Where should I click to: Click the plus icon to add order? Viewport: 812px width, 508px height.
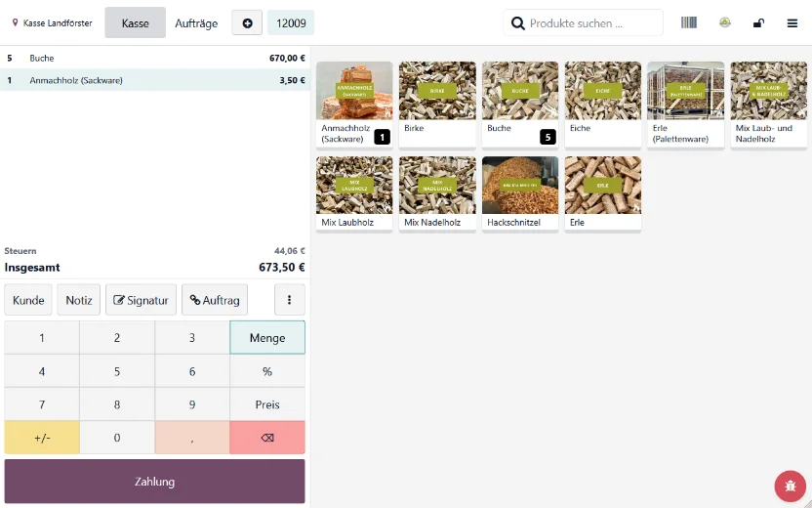pyautogui.click(x=247, y=23)
